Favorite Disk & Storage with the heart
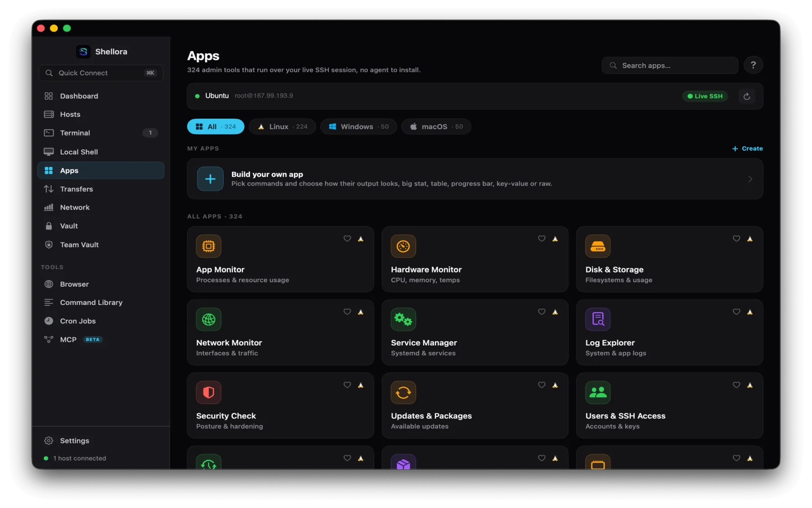The height and width of the screenshot is (508, 812). (736, 239)
